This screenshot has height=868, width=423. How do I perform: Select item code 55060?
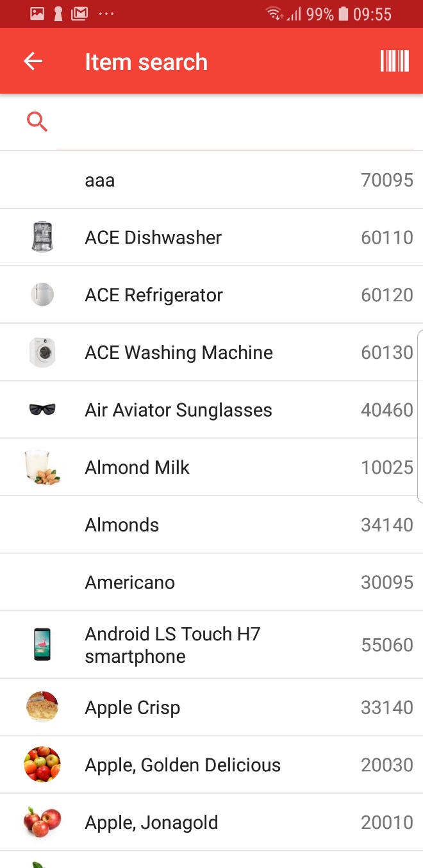pyautogui.click(x=387, y=644)
